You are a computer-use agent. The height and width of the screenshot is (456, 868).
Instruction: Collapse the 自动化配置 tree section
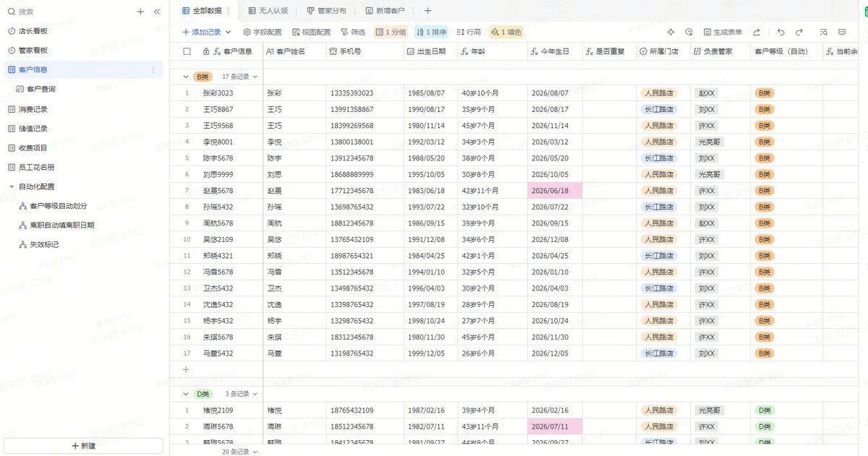tap(12, 186)
